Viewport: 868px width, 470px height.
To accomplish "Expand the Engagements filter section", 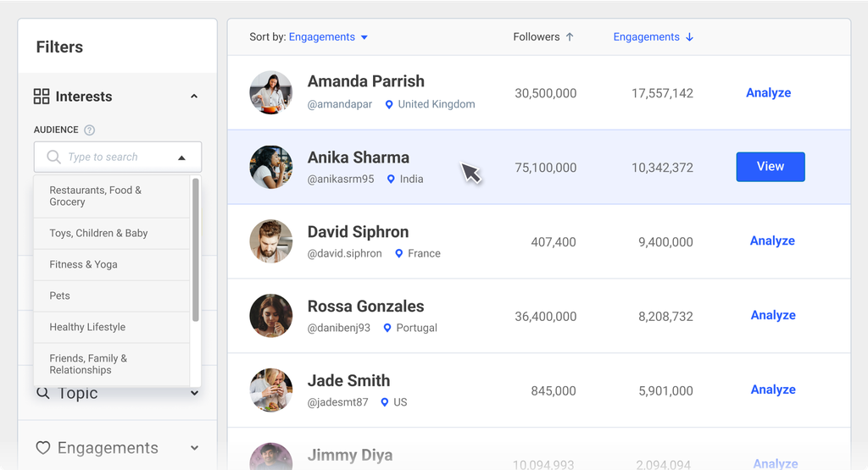I will tap(194, 448).
